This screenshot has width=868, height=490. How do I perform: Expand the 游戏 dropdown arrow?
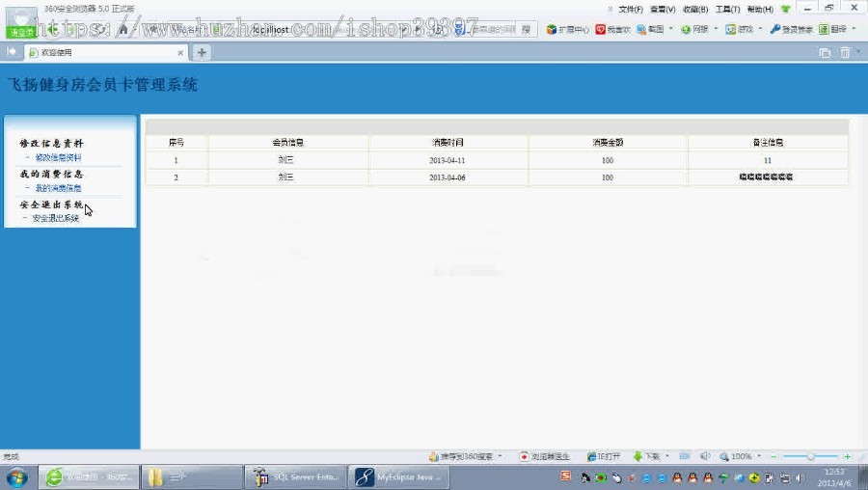click(x=760, y=29)
